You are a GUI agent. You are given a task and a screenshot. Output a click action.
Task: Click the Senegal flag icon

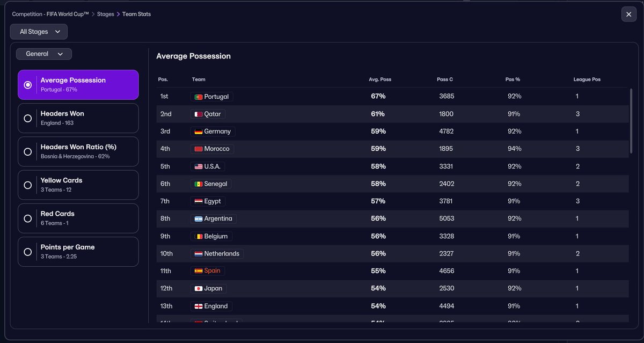[198, 184]
